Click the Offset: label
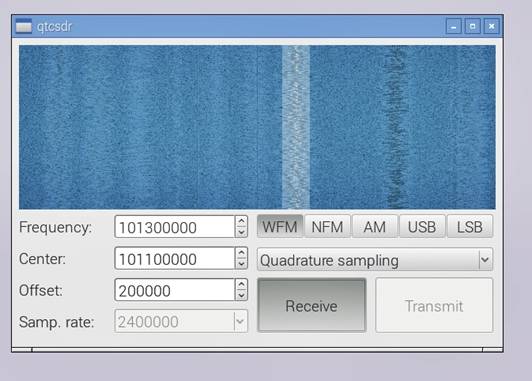The width and height of the screenshot is (532, 381). (x=41, y=290)
